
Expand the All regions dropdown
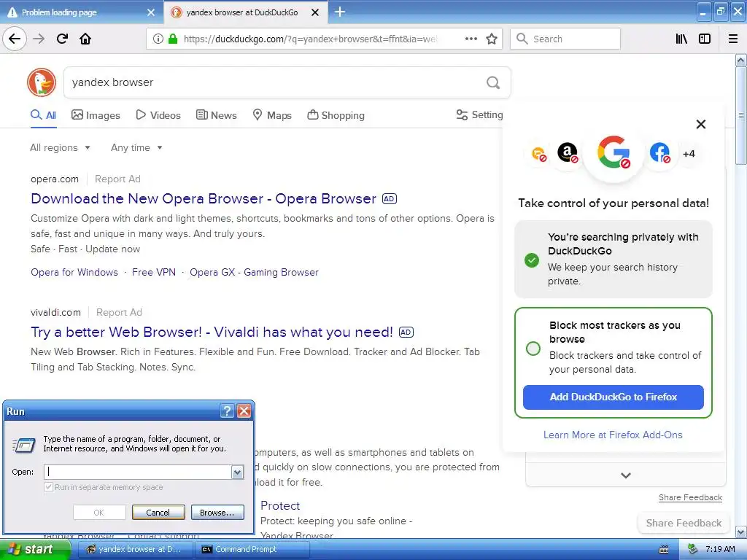pos(60,147)
